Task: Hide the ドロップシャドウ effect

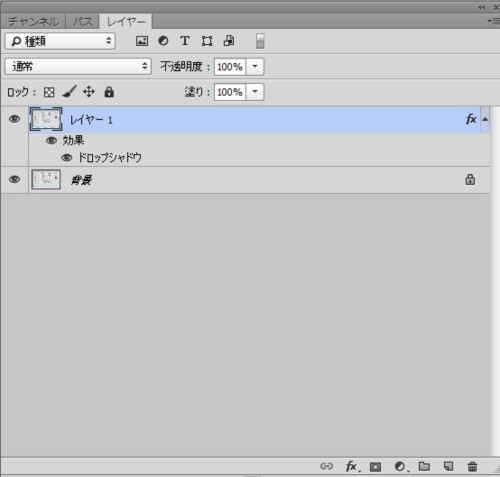Action: [67, 157]
